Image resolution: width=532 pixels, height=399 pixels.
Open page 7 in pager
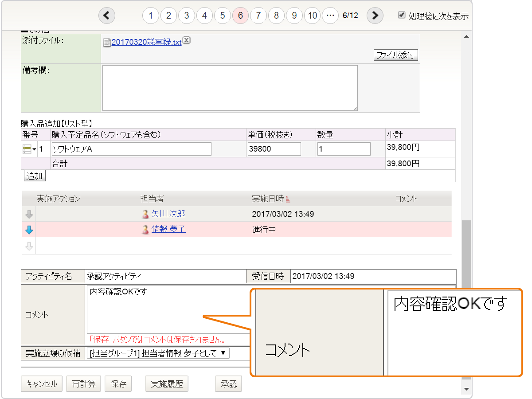(258, 16)
